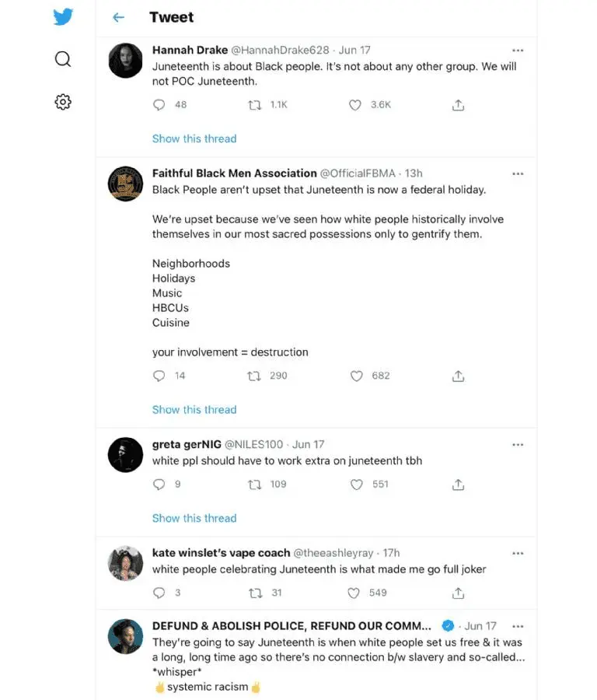Go back using the arrow beside Tweet
Viewport: 597px width, 700px height.
coord(118,17)
